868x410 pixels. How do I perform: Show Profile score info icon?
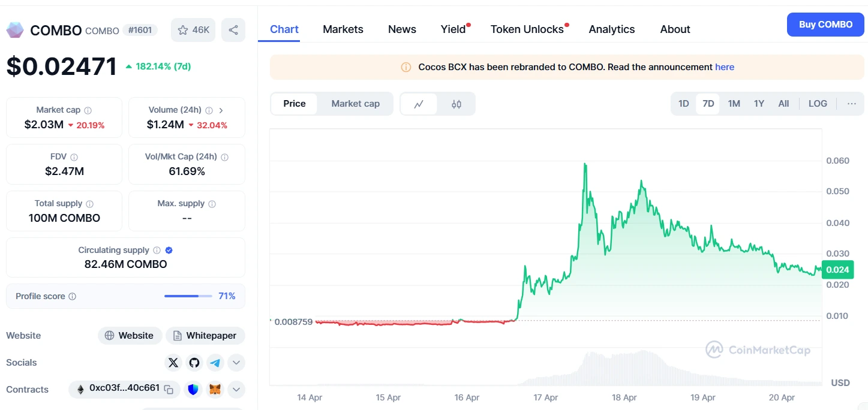pyautogui.click(x=73, y=297)
